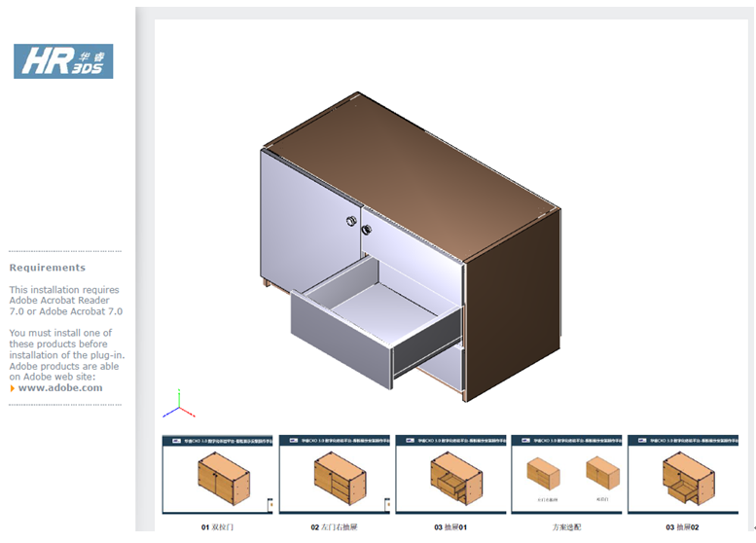Open the 02 左门右抽屉 thumbnail image
756x543 pixels.
(334, 474)
